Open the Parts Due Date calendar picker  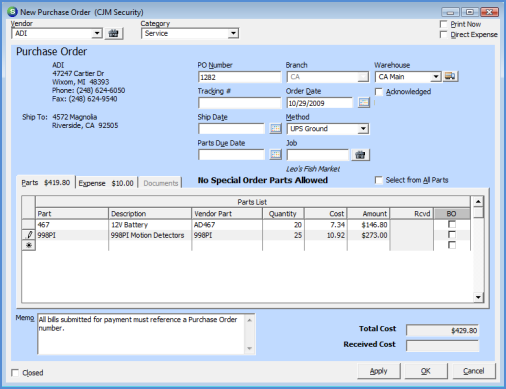coord(275,155)
